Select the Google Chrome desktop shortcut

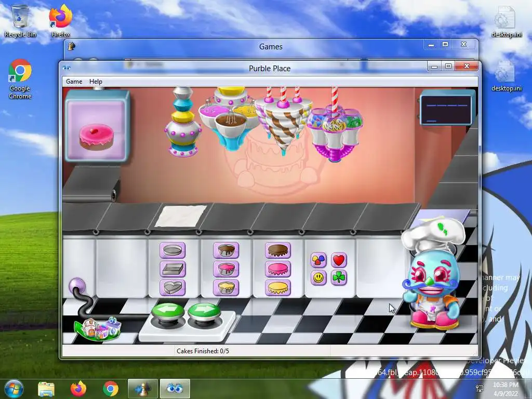[x=20, y=79]
